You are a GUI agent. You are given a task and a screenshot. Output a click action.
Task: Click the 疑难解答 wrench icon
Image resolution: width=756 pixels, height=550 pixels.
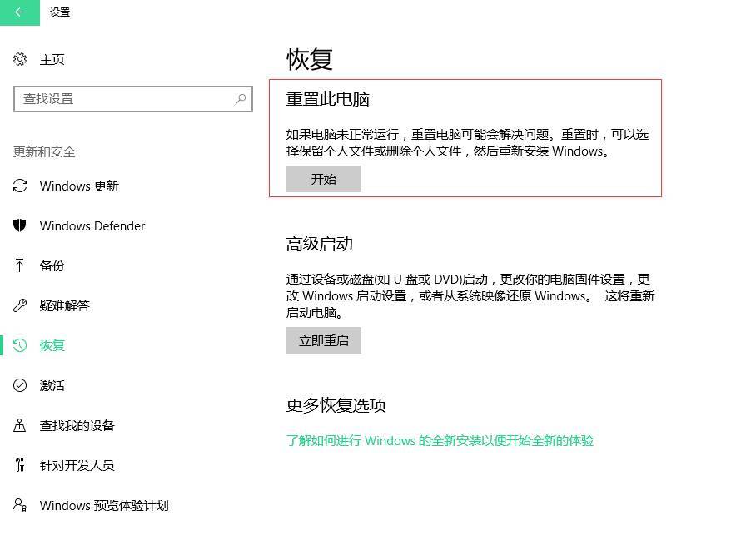point(20,305)
